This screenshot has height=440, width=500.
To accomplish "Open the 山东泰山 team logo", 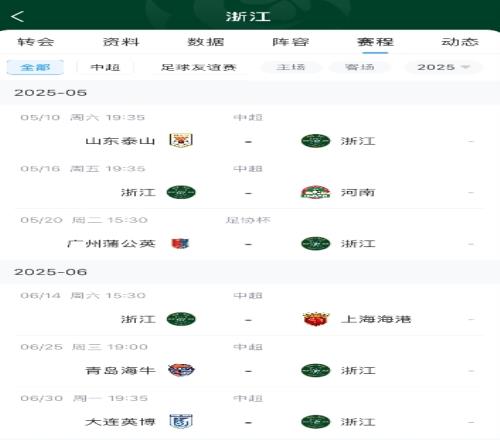I will pos(181,140).
